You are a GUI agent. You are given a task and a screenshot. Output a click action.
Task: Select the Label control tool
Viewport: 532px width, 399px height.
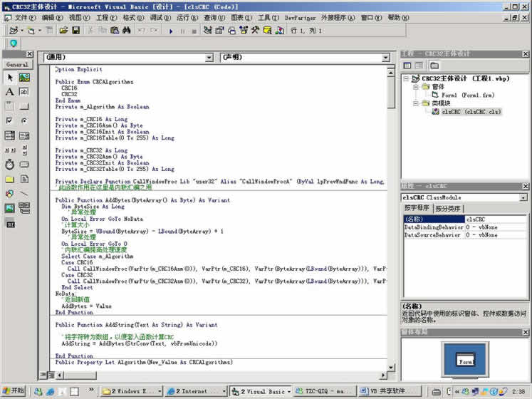tap(9, 92)
